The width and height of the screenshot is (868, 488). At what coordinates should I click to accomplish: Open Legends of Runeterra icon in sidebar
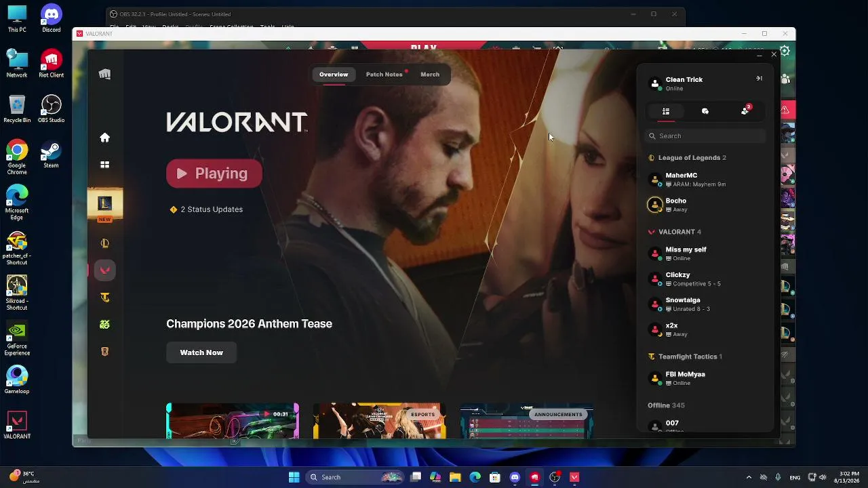[104, 352]
